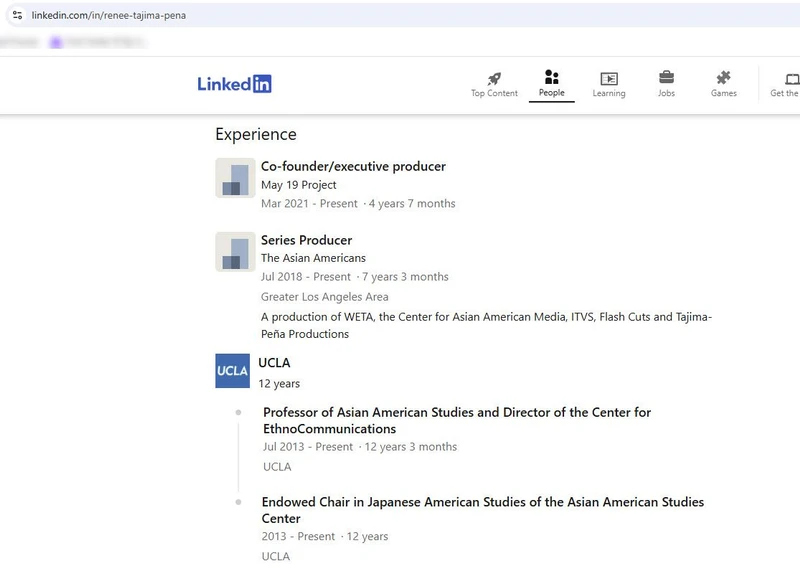Screen dimensions: 800x571
Task: Open May 19 Project company logo
Action: [x=235, y=178]
